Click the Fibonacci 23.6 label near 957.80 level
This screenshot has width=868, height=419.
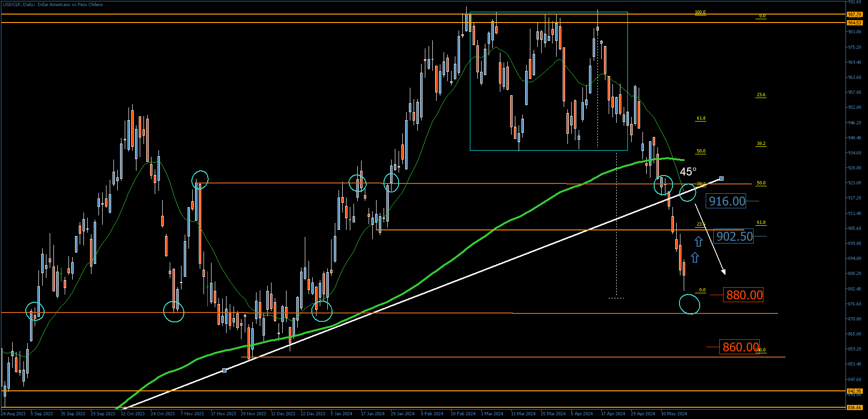pos(761,95)
